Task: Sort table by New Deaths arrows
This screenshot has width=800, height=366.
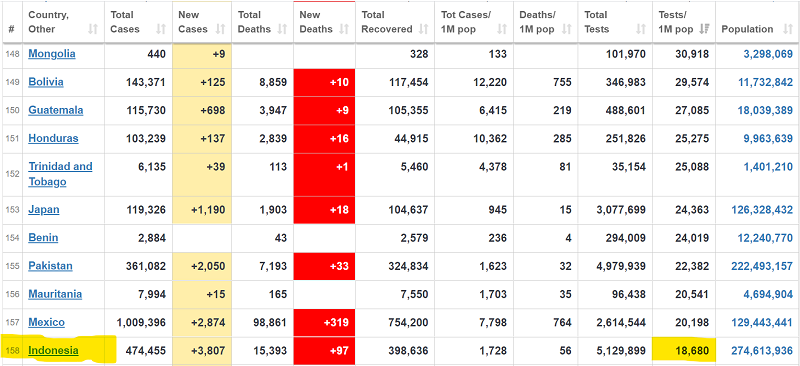Action: click(x=344, y=29)
